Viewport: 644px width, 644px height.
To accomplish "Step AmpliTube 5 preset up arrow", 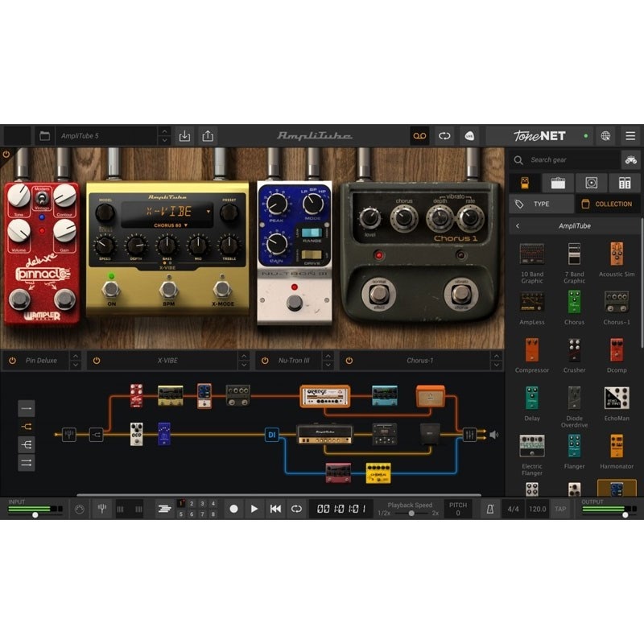I will click(x=164, y=131).
